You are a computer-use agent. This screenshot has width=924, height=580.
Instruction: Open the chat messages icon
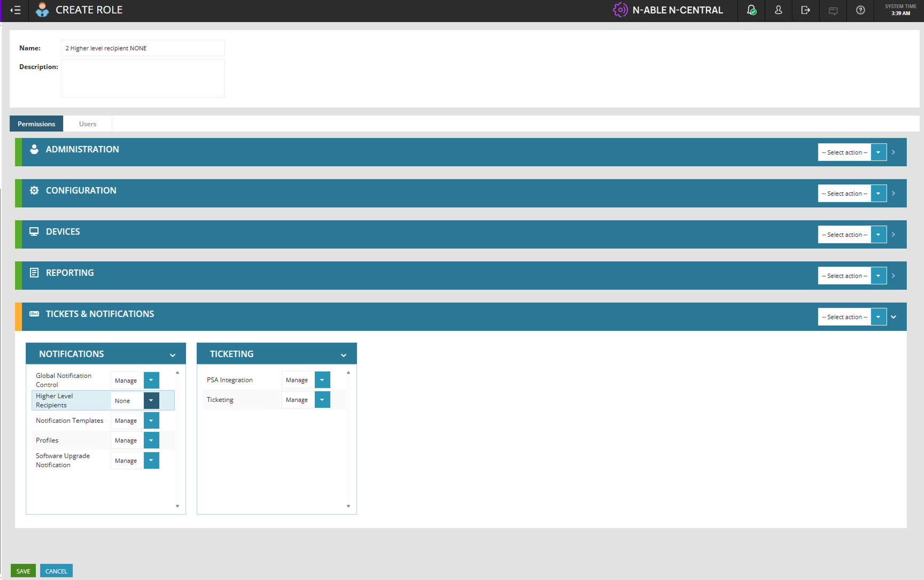(833, 11)
